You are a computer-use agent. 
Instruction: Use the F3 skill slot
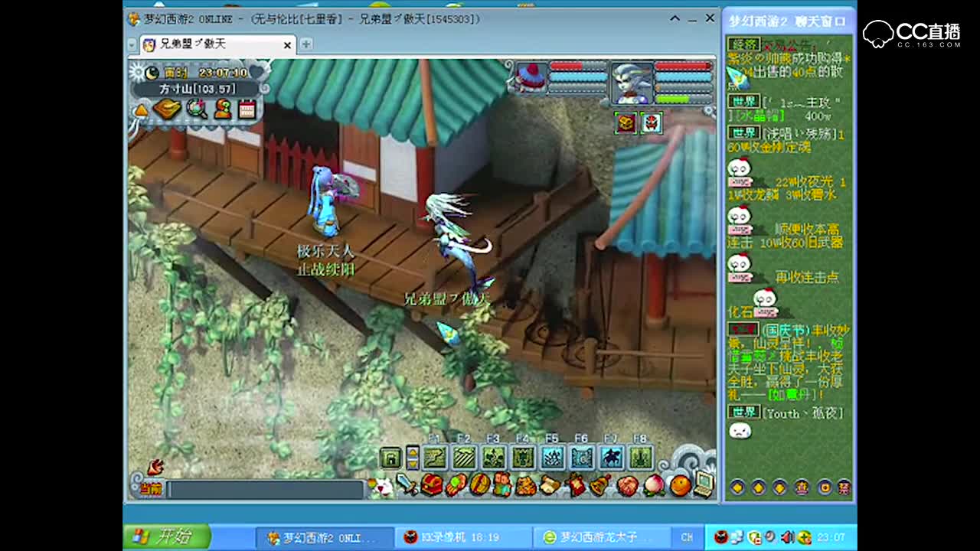pyautogui.click(x=494, y=458)
